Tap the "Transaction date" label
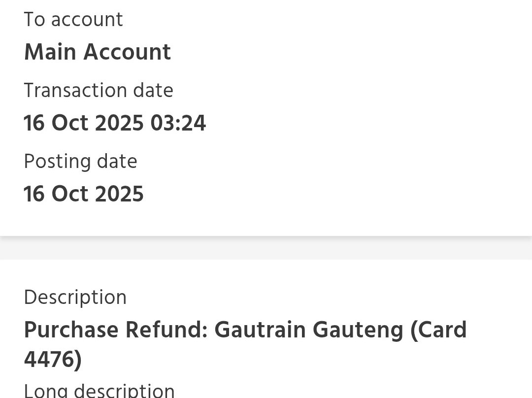 coord(99,91)
